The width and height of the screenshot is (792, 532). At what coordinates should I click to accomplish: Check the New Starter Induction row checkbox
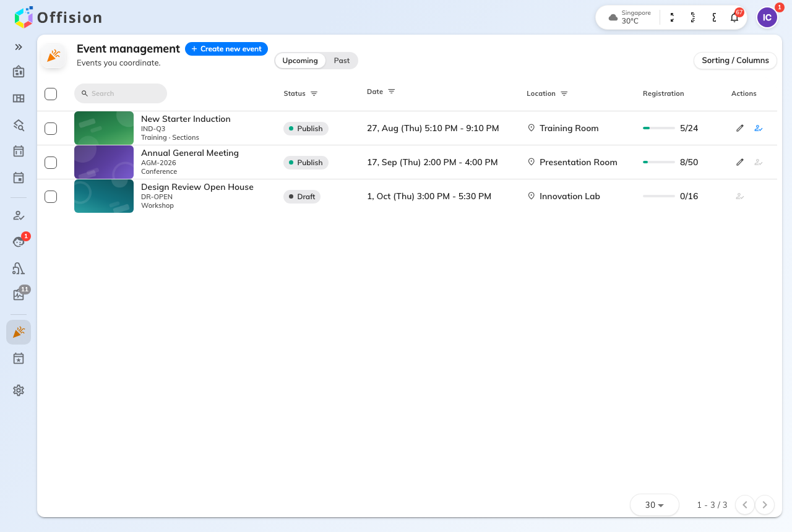[x=51, y=128]
